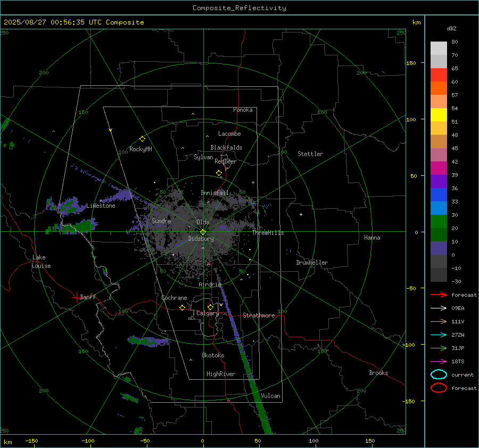479x448 pixels.
Task: Click the Cochrane city label
Action: pyautogui.click(x=174, y=298)
